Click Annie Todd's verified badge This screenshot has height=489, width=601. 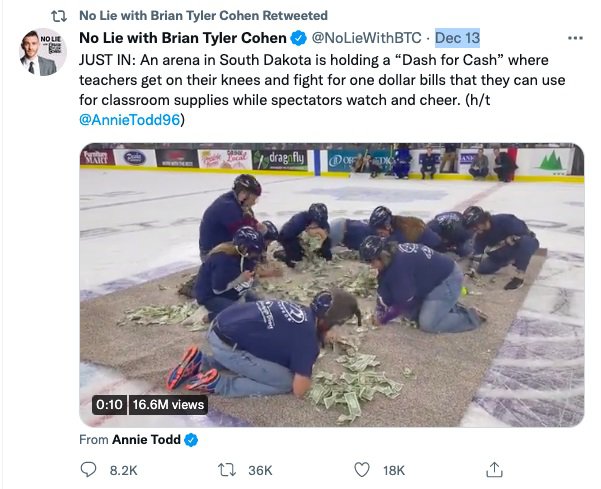[x=191, y=439]
